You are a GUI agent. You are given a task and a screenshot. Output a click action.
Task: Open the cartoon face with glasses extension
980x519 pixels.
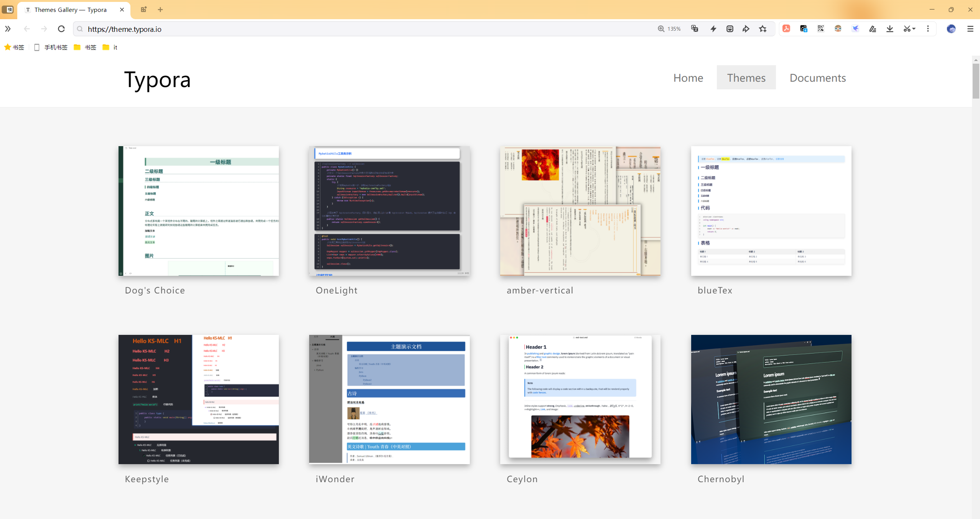838,29
